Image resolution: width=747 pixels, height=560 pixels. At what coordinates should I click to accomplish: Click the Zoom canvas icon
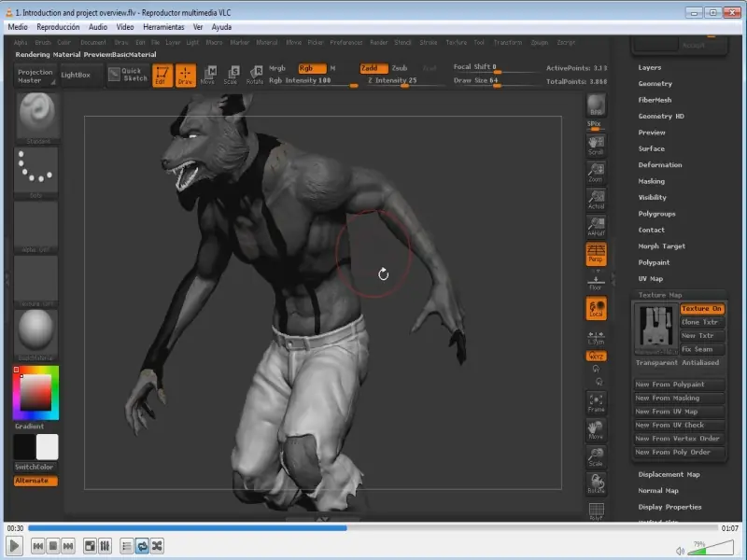[x=596, y=173]
